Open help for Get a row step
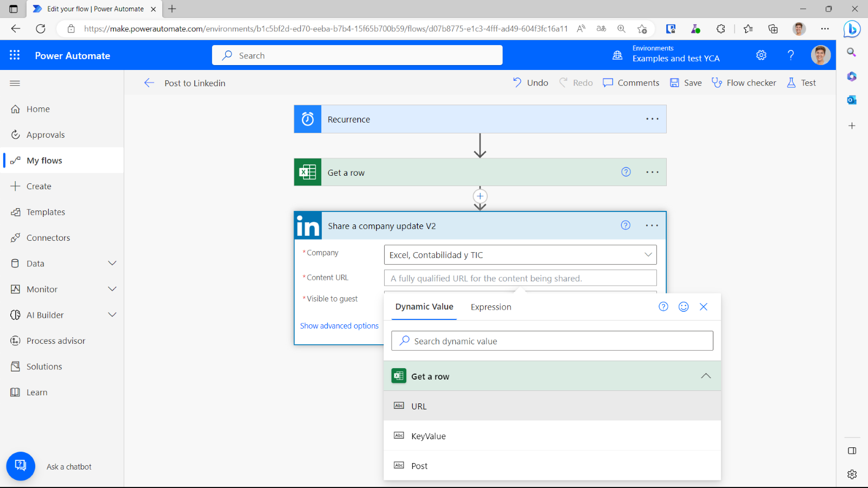The image size is (868, 488). click(626, 172)
